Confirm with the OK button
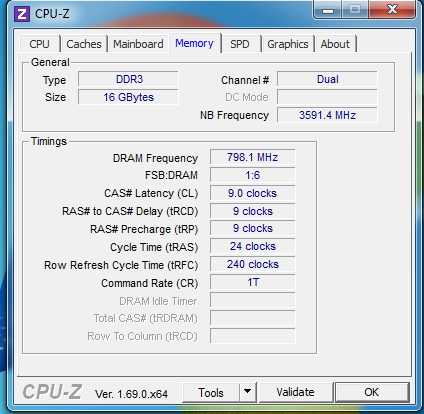 pyautogui.click(x=372, y=392)
